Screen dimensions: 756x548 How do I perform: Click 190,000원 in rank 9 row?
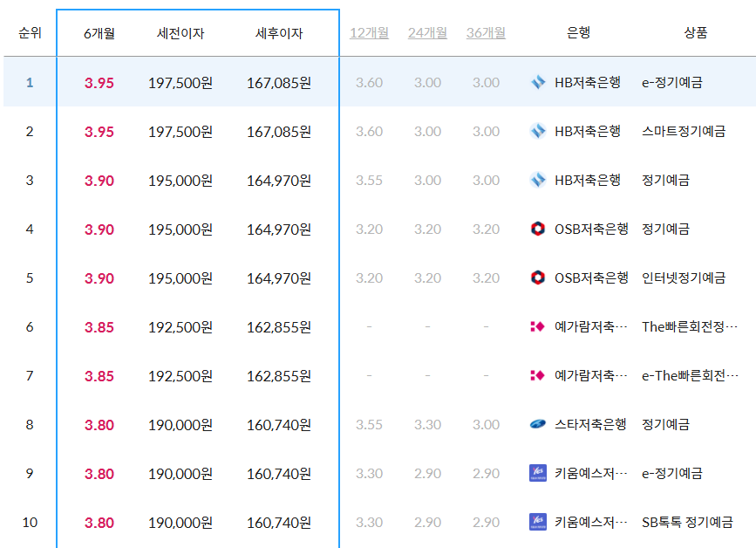coord(180,474)
